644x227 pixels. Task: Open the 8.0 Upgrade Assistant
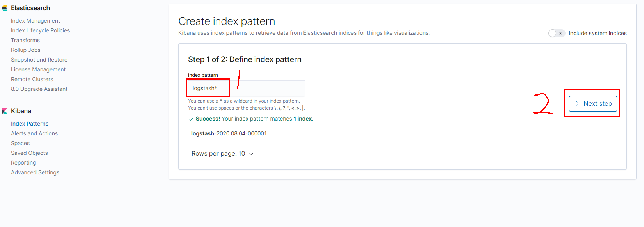click(39, 89)
